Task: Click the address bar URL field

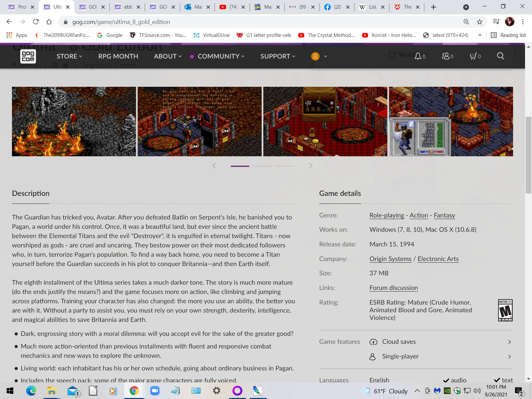Action: click(259, 22)
